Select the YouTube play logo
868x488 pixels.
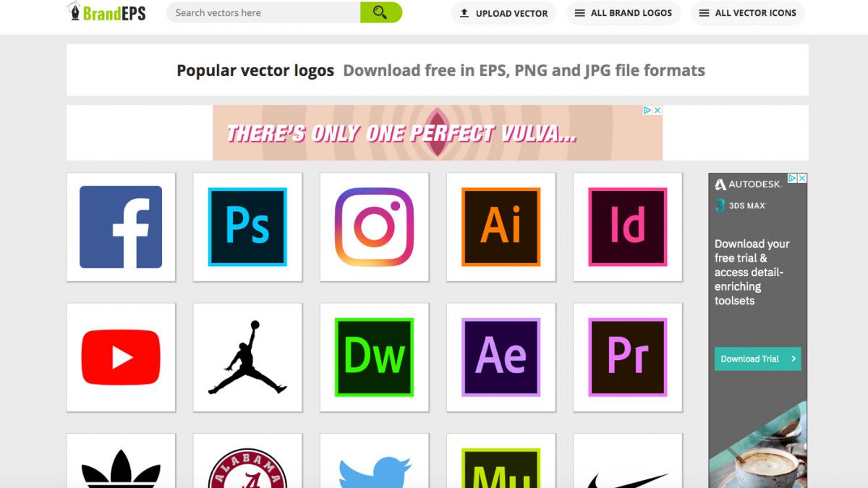coord(120,356)
